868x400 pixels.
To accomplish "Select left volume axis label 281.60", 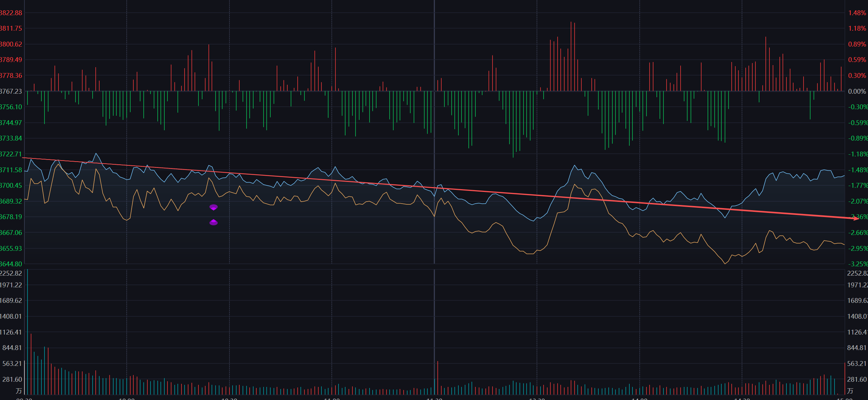I will (x=12, y=379).
